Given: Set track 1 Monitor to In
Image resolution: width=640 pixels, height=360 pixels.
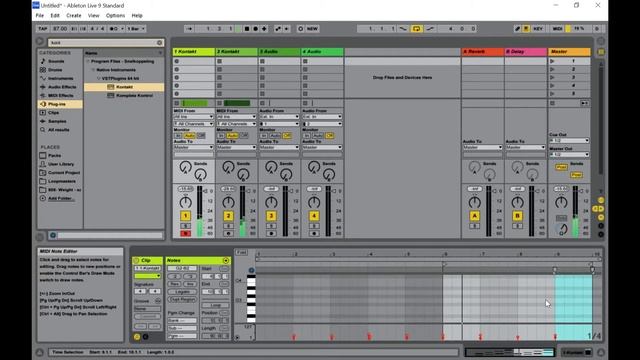Looking at the screenshot, I should (178, 136).
